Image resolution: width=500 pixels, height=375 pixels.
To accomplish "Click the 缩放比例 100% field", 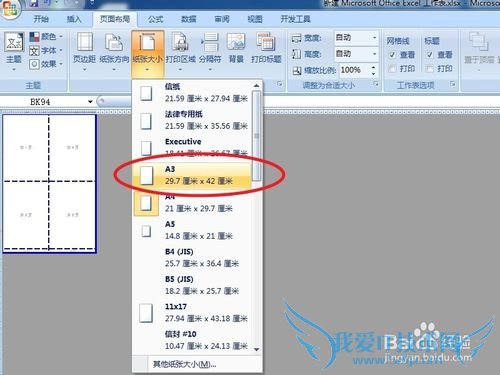I will 355,70.
